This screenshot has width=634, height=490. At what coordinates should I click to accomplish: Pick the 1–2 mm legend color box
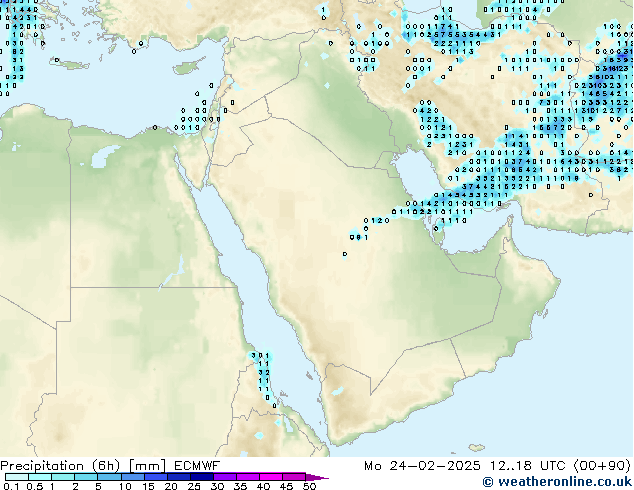point(63,477)
